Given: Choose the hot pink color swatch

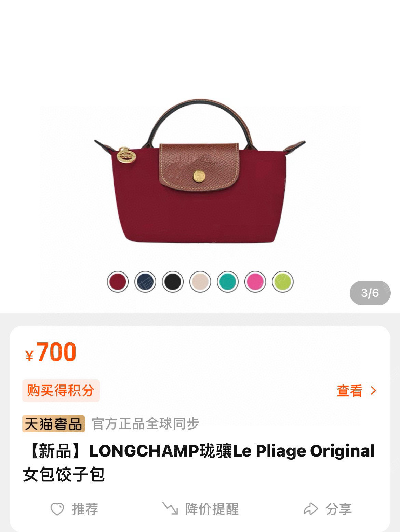Looking at the screenshot, I should pyautogui.click(x=255, y=282).
